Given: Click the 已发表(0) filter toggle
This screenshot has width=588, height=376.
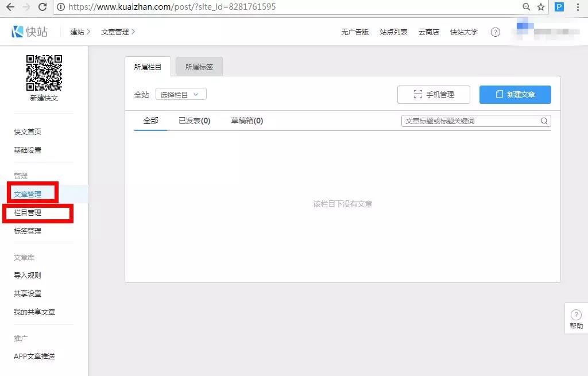Looking at the screenshot, I should [x=195, y=121].
